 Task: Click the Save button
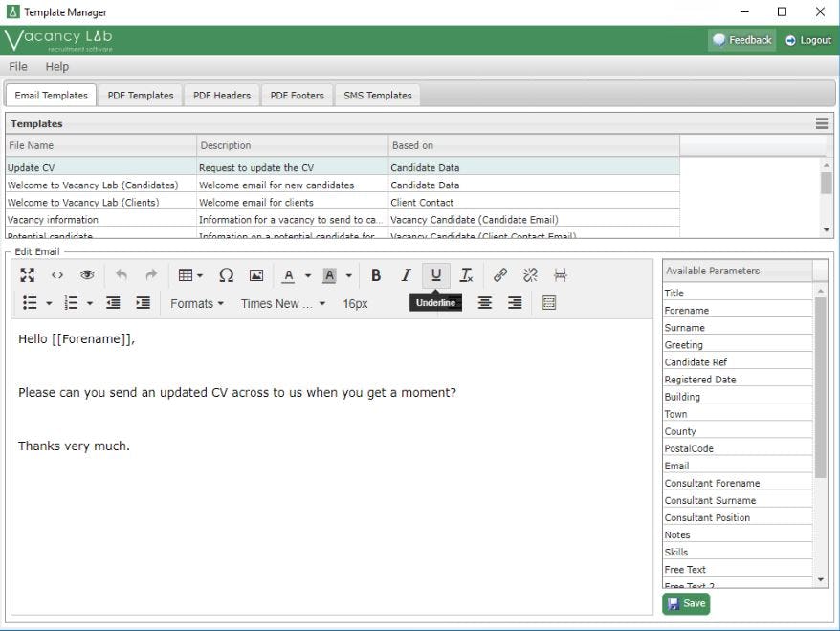[x=686, y=603]
